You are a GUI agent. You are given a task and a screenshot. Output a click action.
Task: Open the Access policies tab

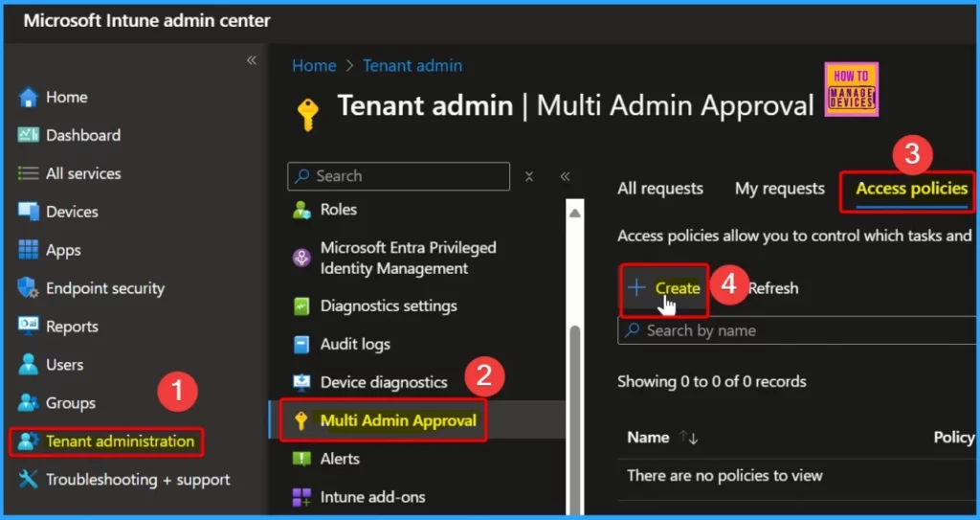911,189
